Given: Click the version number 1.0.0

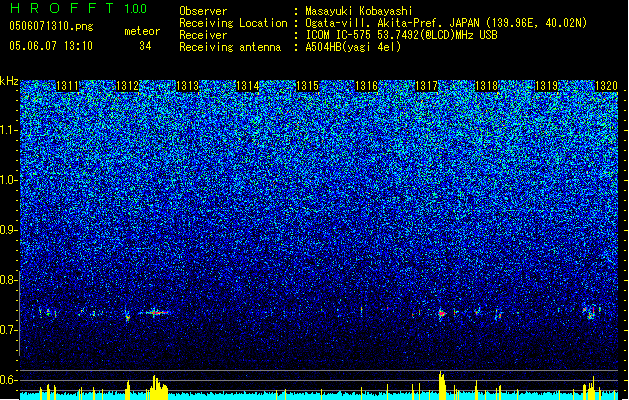Looking at the screenshot, I should (x=136, y=9).
